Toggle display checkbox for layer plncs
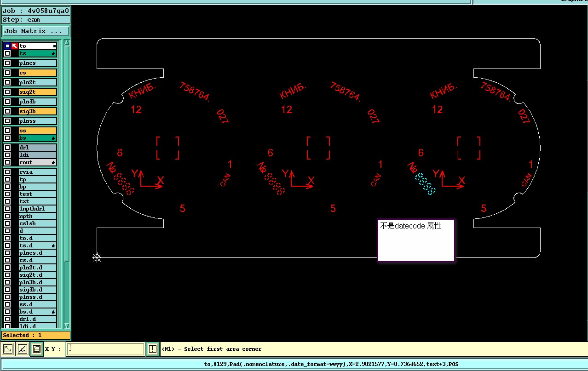Viewport: 588px width, 371px height. coord(7,63)
